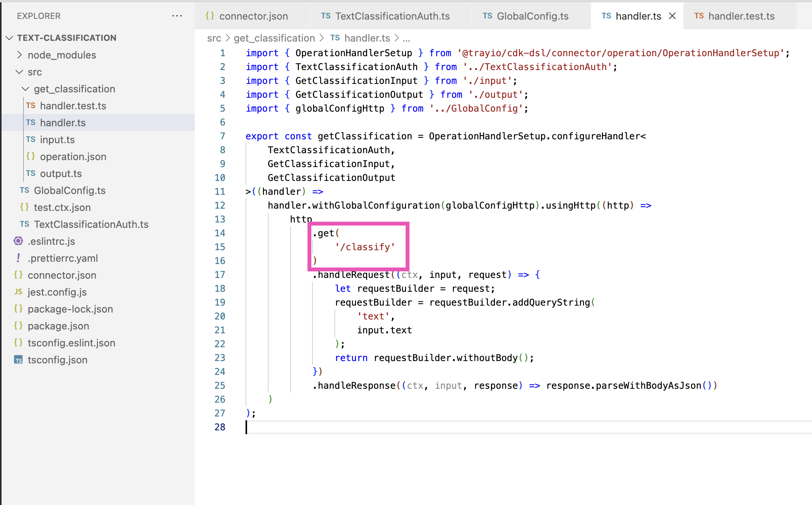812x505 pixels.
Task: Click the braces icon next to operation.json
Action: [30, 156]
